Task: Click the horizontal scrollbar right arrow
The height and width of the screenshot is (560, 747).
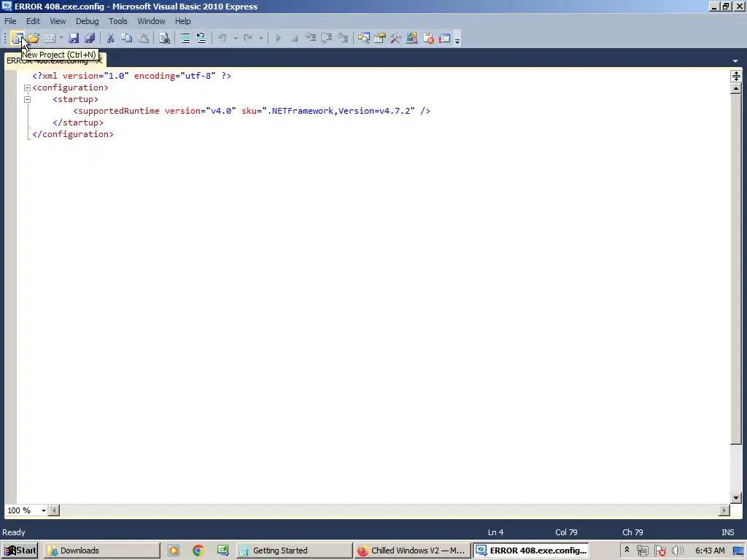Action: click(x=724, y=510)
